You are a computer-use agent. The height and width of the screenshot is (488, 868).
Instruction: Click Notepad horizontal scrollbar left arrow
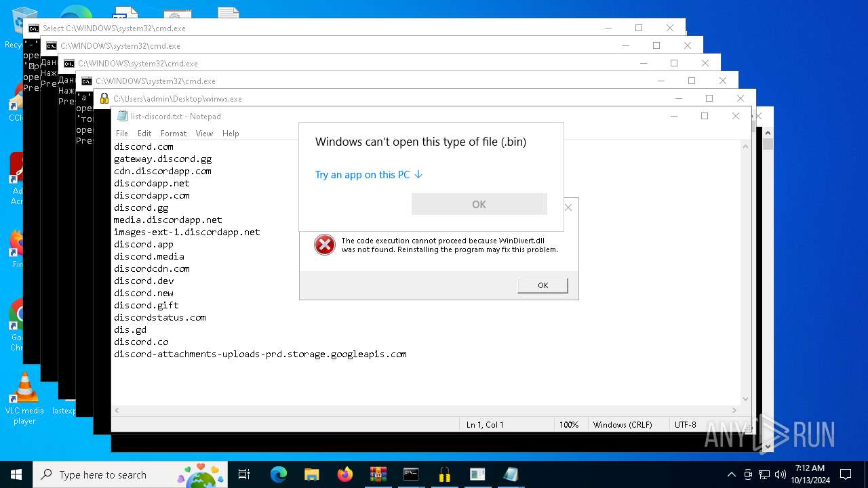117,410
